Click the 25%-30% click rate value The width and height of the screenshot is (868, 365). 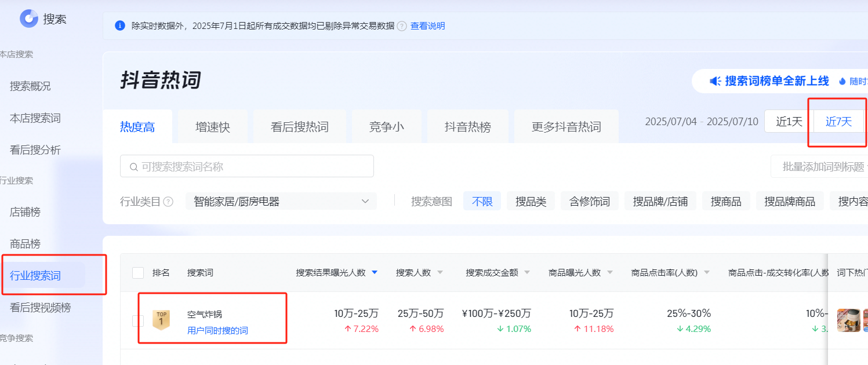pyautogui.click(x=689, y=313)
